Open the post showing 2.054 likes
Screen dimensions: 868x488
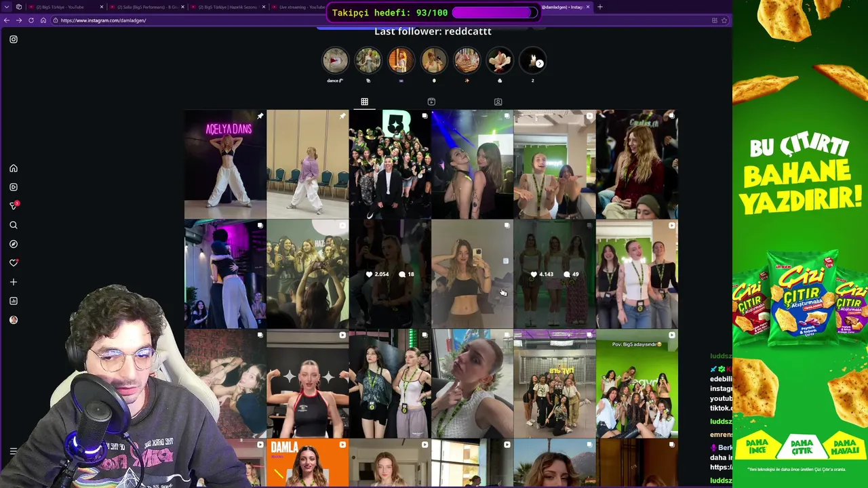(390, 274)
